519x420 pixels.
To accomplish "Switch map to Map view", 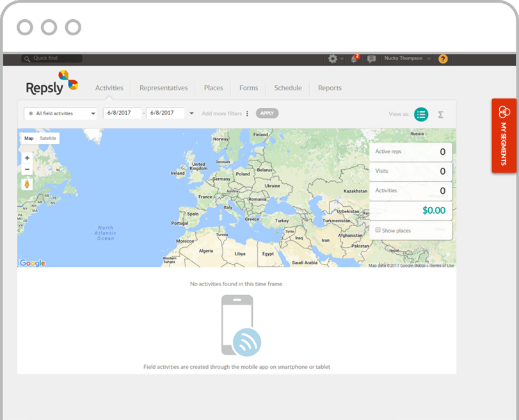I will pos(29,138).
